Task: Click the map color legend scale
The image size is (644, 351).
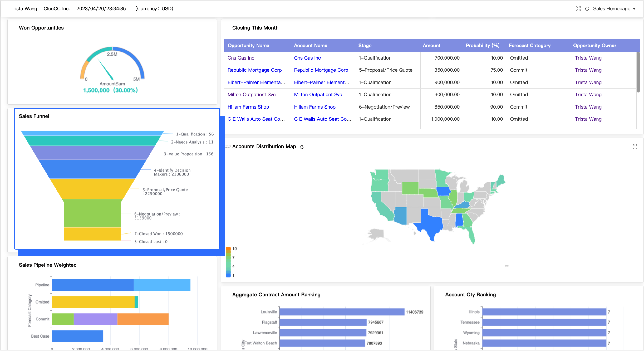Action: click(228, 262)
